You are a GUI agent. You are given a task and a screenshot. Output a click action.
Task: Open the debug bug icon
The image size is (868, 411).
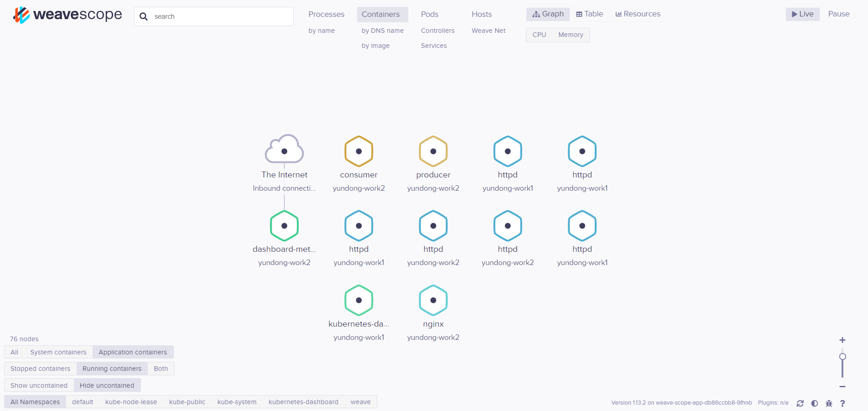[x=829, y=403]
